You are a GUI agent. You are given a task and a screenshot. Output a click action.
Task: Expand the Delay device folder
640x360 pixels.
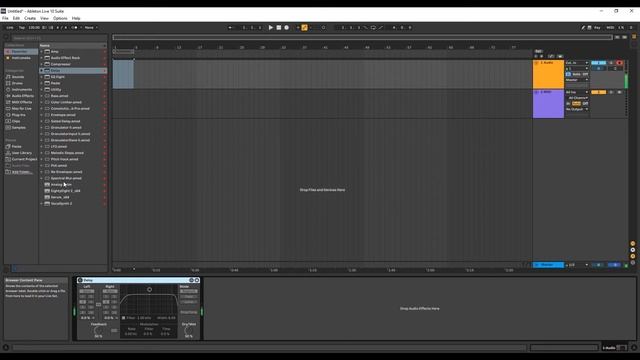[42, 71]
